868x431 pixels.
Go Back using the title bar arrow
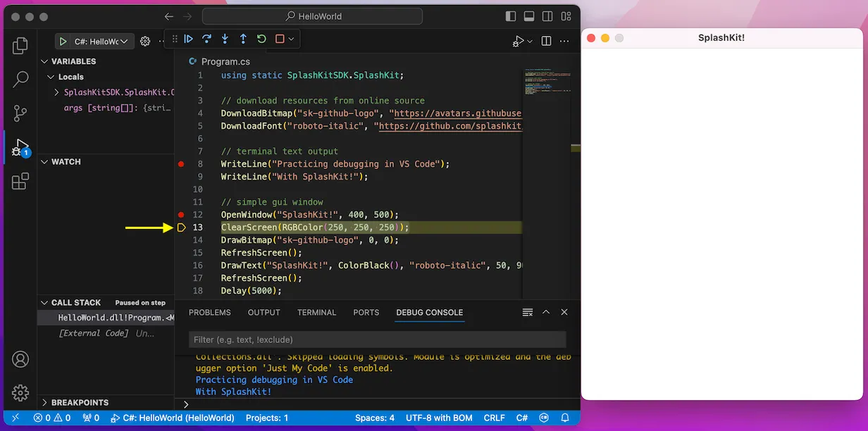pos(168,16)
